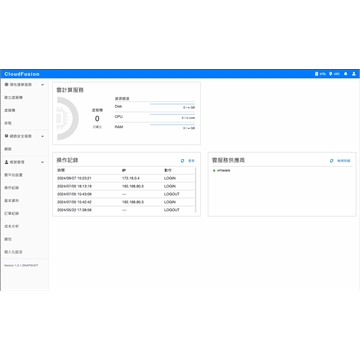
Task: Click the 動作 column header
Action: pos(167,170)
